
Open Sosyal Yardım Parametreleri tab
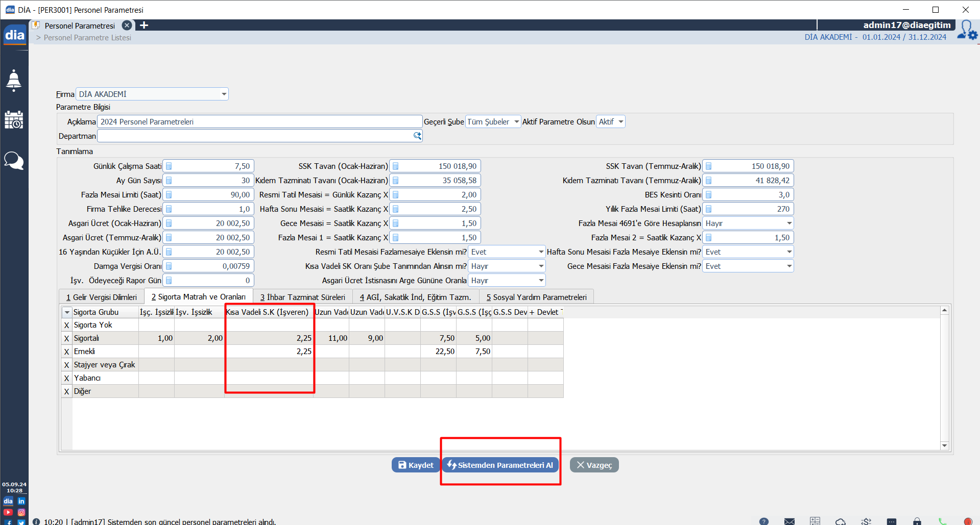(x=536, y=297)
